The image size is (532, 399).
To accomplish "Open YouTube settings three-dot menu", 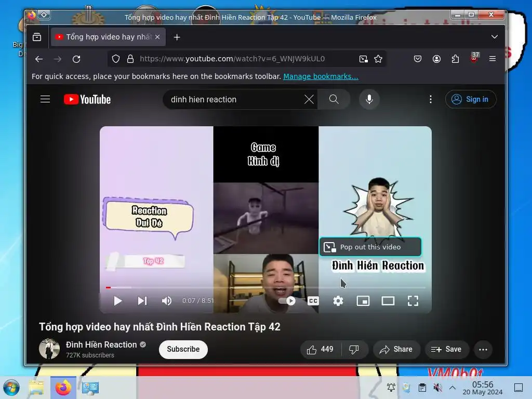I will click(x=431, y=99).
